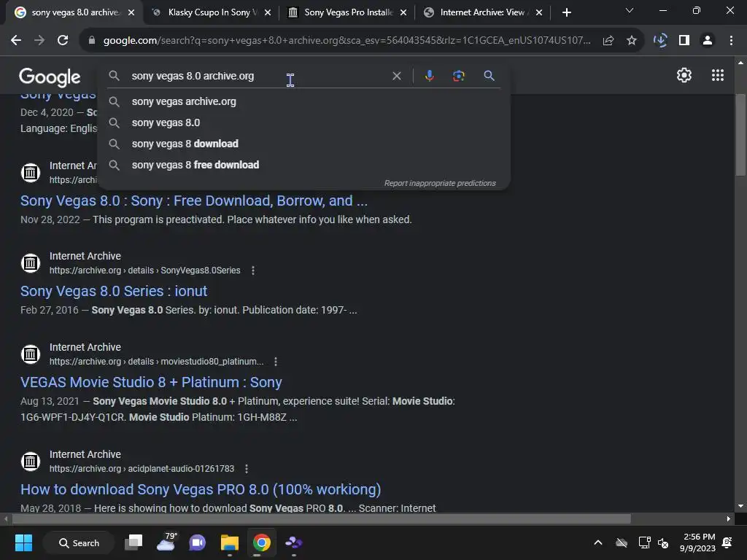Search by image with Google Lens

459,76
